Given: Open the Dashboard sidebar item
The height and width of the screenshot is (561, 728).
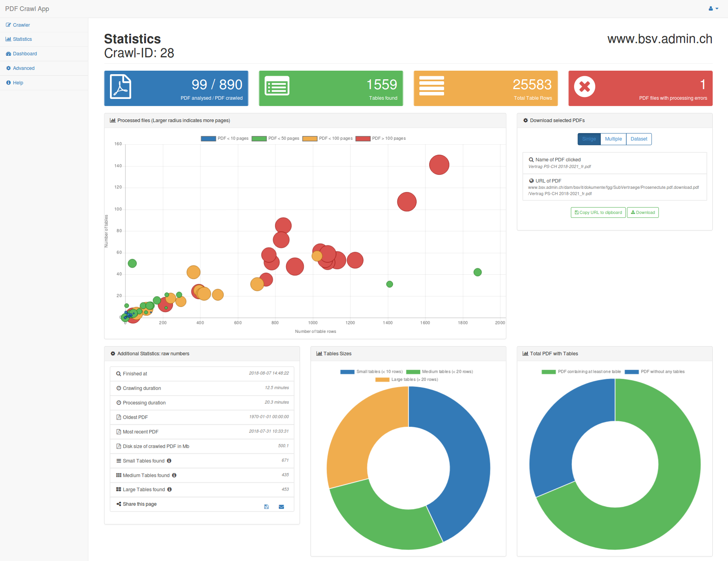Looking at the screenshot, I should [x=25, y=54].
